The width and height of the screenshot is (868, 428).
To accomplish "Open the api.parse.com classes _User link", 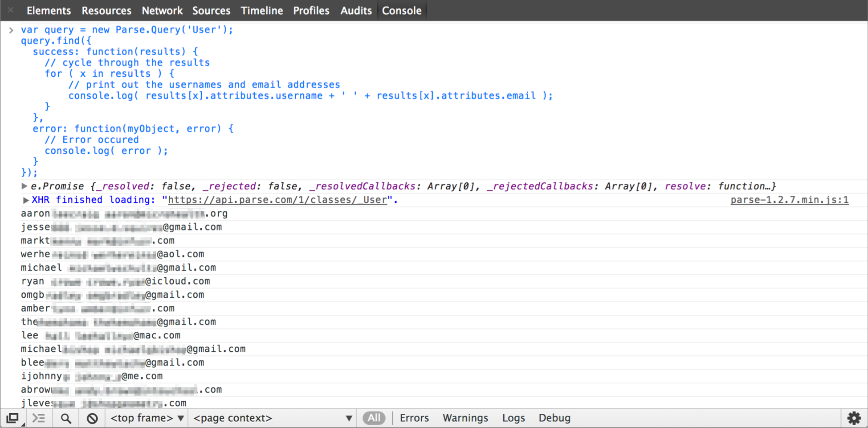I will 277,200.
